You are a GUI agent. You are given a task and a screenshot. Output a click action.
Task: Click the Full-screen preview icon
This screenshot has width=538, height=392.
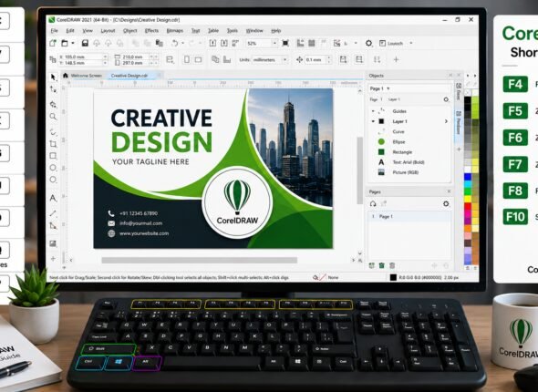click(x=285, y=43)
